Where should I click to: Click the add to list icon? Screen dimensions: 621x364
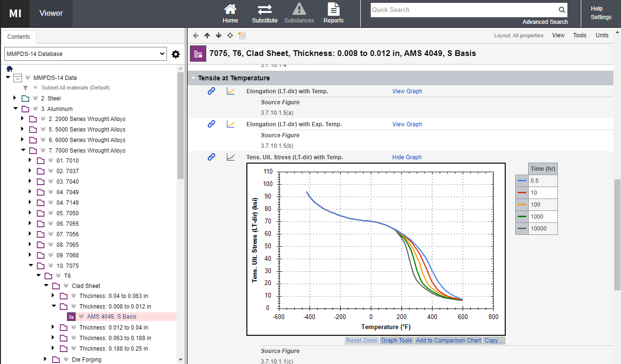pyautogui.click(x=242, y=35)
